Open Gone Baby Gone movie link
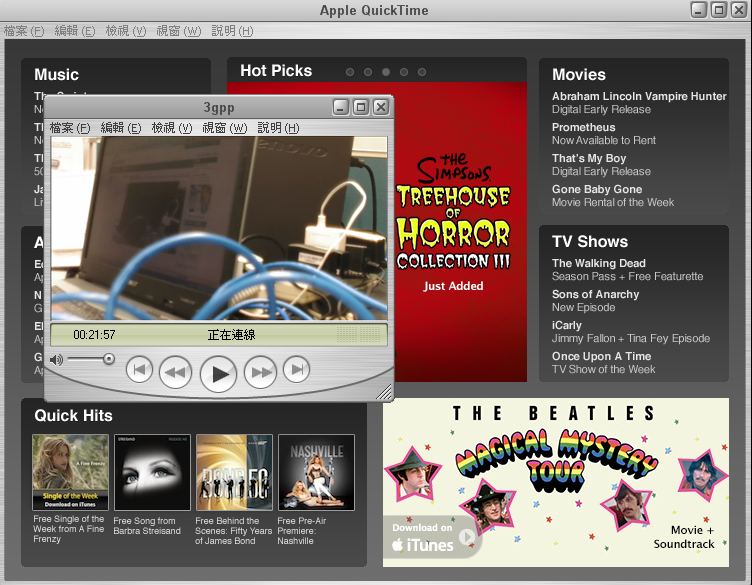Image resolution: width=752 pixels, height=585 pixels. tap(597, 189)
